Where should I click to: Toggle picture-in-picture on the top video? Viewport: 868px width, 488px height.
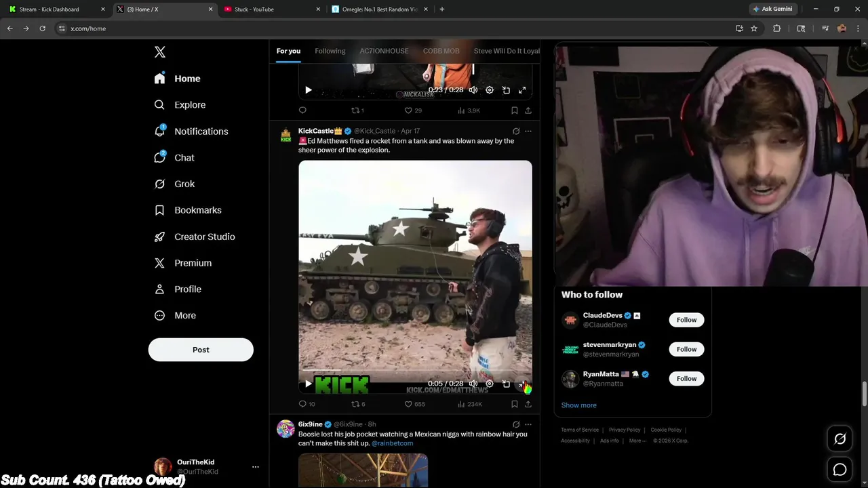click(506, 90)
